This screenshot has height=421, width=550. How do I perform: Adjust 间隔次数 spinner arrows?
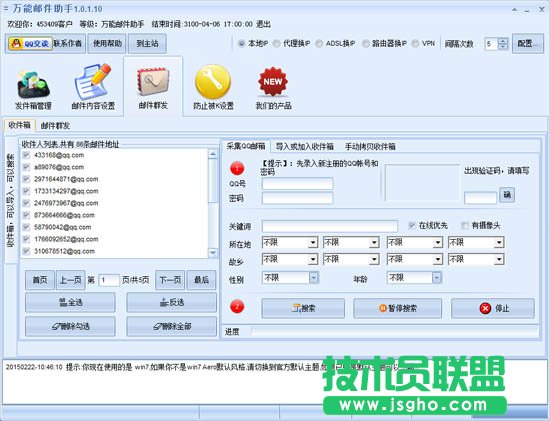coord(503,44)
